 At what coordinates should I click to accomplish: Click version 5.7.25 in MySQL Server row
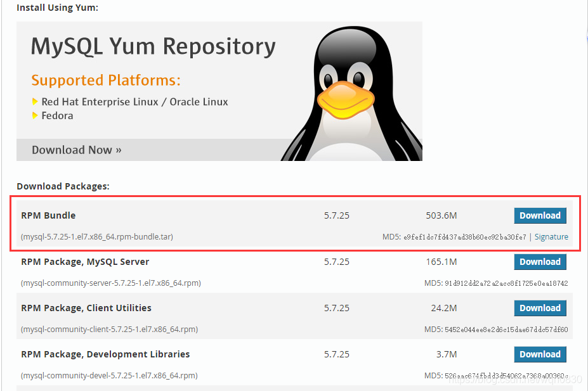click(337, 262)
